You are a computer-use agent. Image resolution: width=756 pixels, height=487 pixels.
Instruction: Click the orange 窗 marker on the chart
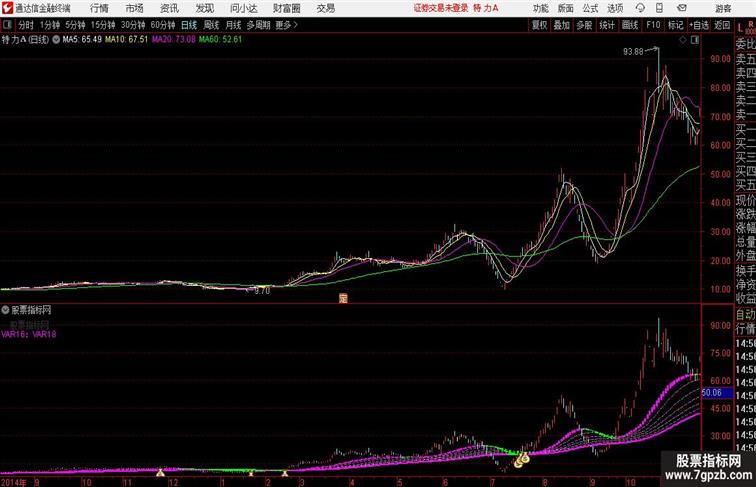tap(343, 298)
